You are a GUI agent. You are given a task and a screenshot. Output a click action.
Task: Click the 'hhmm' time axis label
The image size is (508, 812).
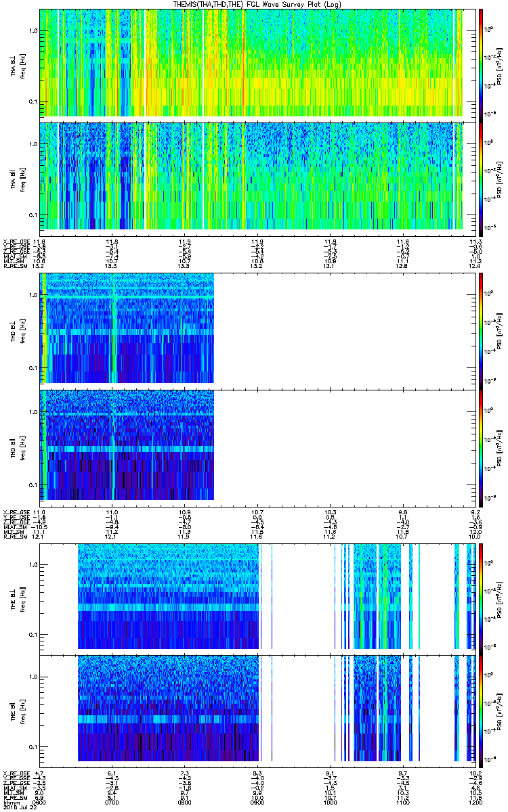coord(10,802)
